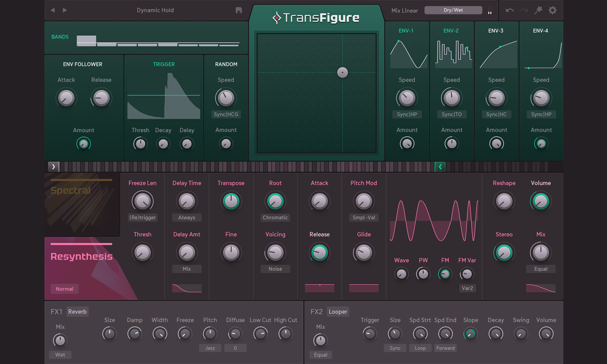
Task: Click the TransFigure logo
Action: click(316, 18)
